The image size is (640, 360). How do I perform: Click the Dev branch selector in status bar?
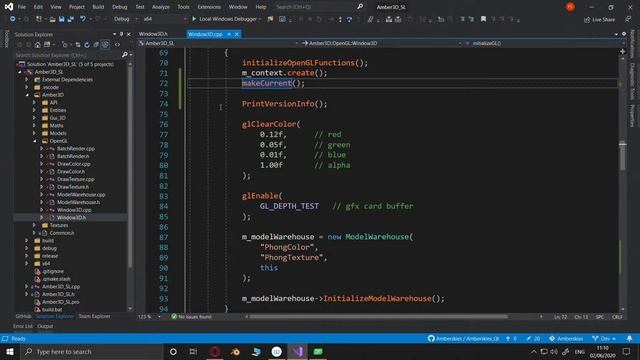click(x=604, y=338)
